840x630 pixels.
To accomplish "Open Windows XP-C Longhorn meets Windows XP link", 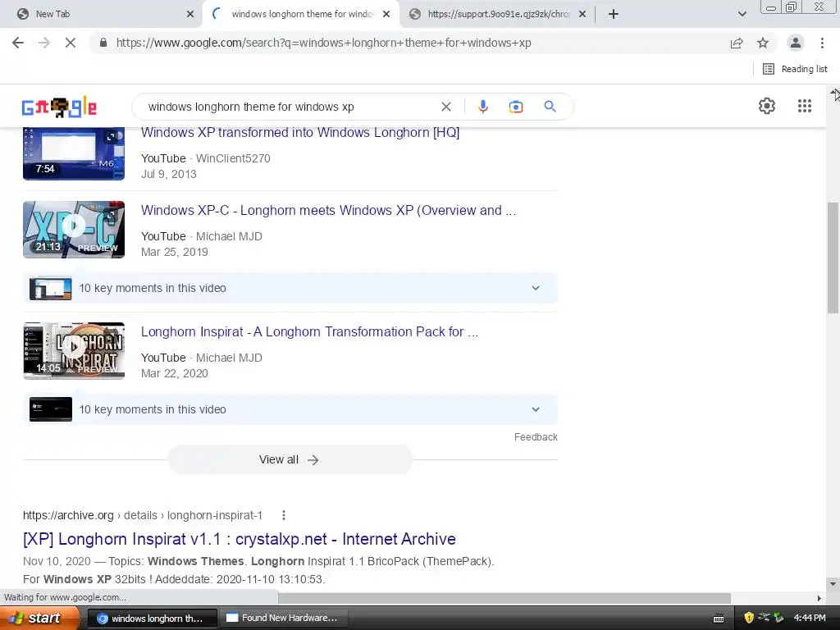I will pyautogui.click(x=328, y=211).
